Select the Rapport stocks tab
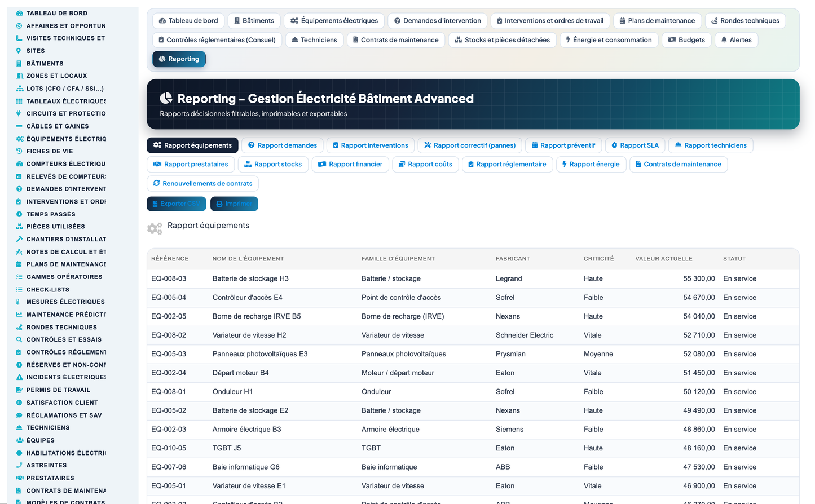The width and height of the screenshot is (815, 504). coord(273,165)
